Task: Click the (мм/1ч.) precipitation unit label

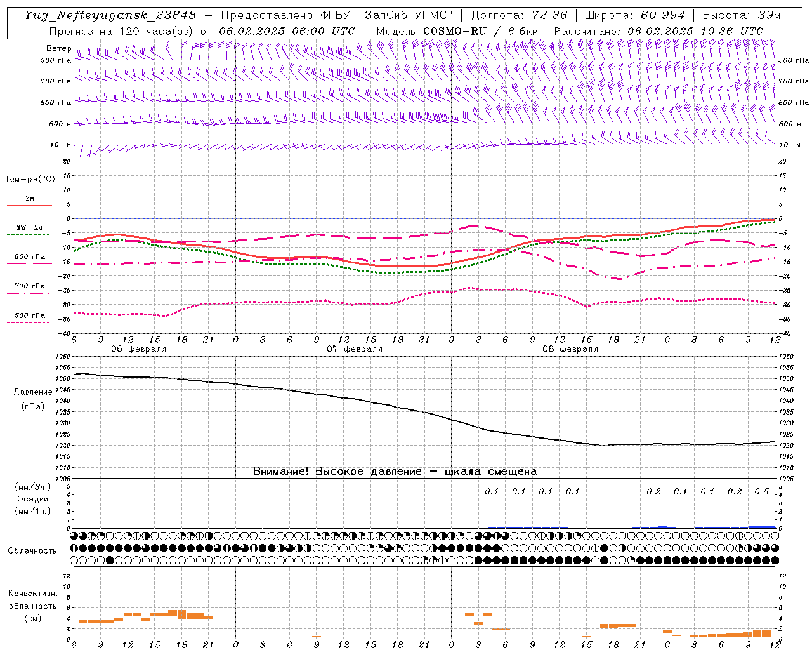Action: [33, 511]
